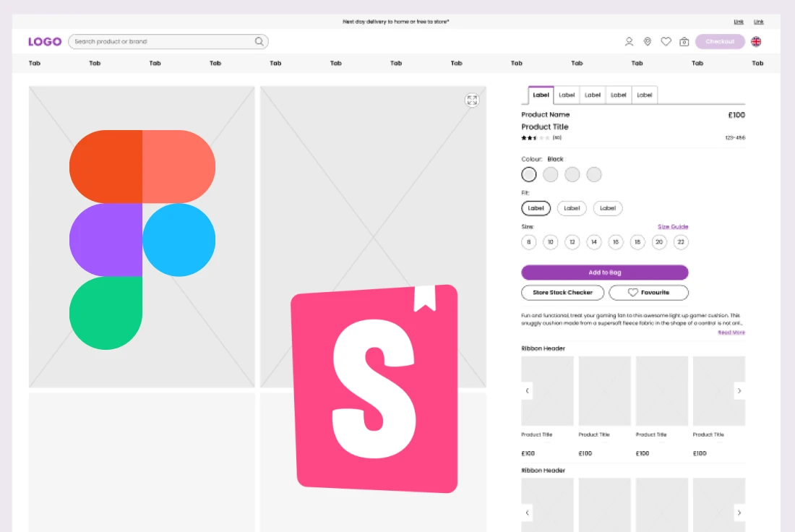Image resolution: width=795 pixels, height=532 pixels.
Task: Click the wishlist heart icon in header
Action: (x=666, y=42)
